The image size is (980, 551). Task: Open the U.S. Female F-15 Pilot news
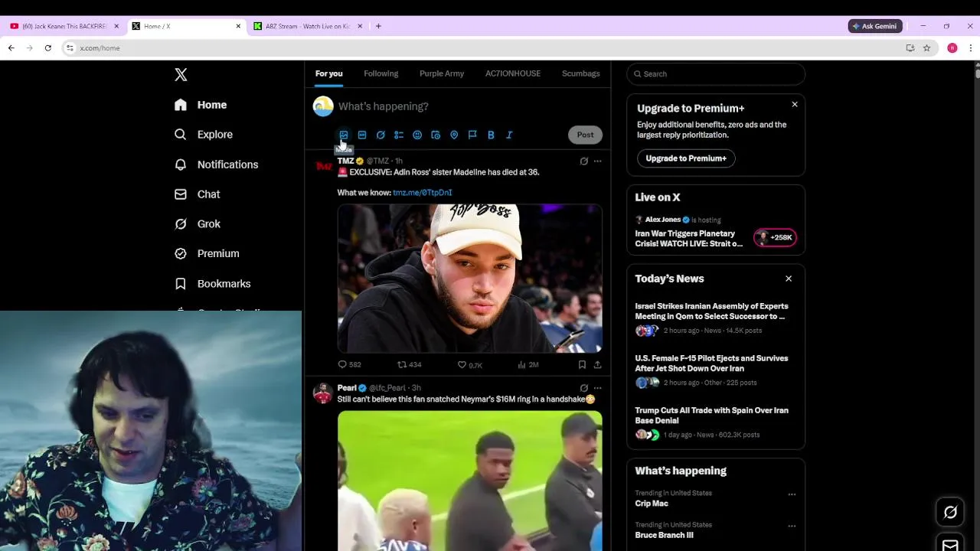716,370
